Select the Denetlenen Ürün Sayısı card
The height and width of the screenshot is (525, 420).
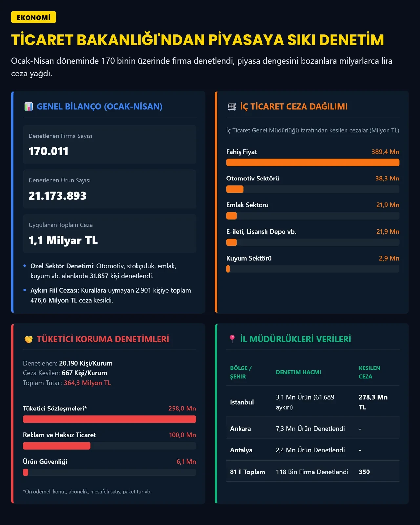click(109, 189)
